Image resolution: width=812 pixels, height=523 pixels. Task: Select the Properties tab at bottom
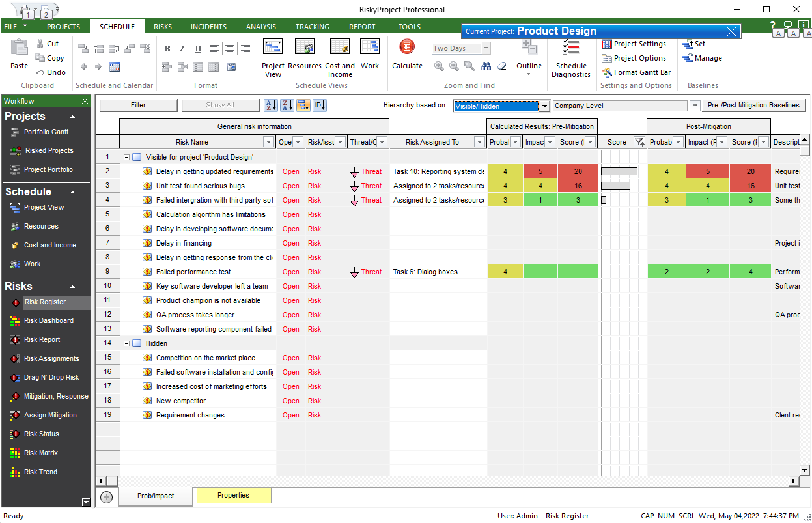(x=233, y=496)
